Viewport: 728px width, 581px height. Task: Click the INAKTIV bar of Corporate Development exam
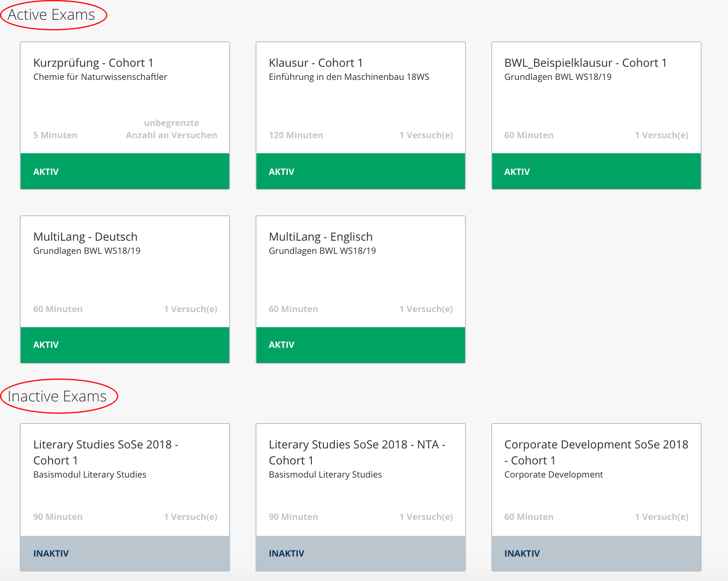596,553
